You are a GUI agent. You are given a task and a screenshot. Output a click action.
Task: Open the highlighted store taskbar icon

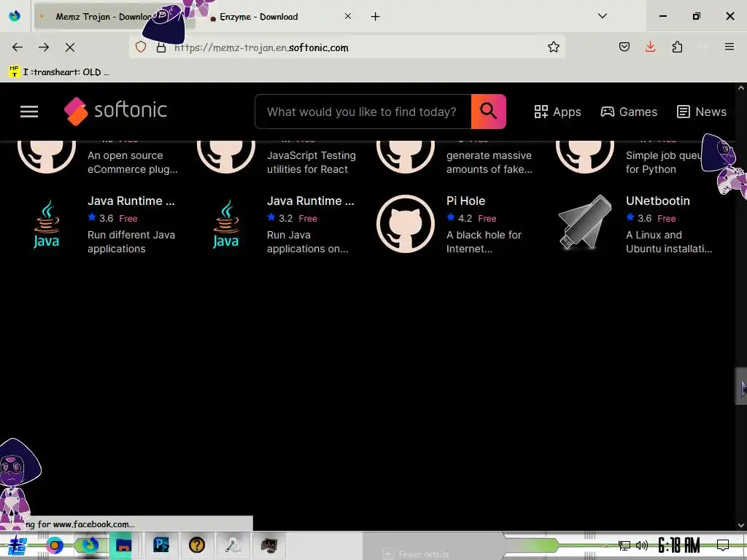pyautogui.click(x=124, y=545)
